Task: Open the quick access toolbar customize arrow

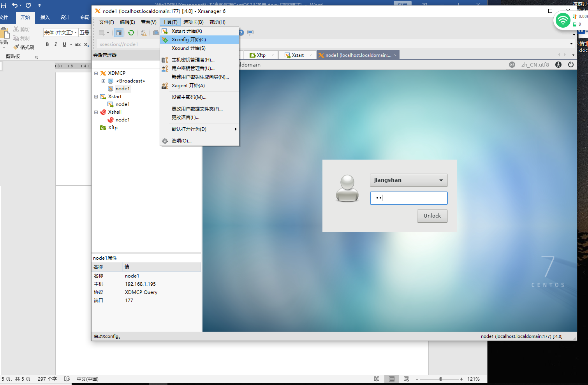Action: pyautogui.click(x=39, y=5)
